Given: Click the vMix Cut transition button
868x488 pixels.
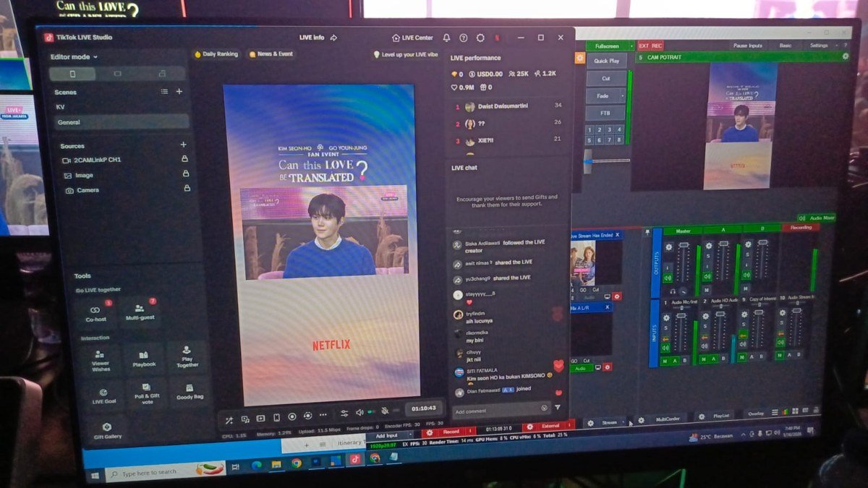Looking at the screenshot, I should pos(606,78).
